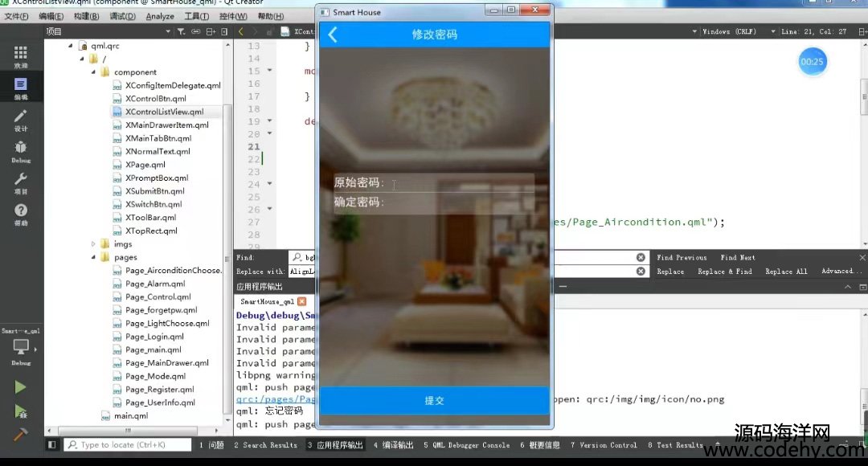This screenshot has height=466, width=868.
Task: Close the SmartHouse_qml output tab
Action: [301, 301]
